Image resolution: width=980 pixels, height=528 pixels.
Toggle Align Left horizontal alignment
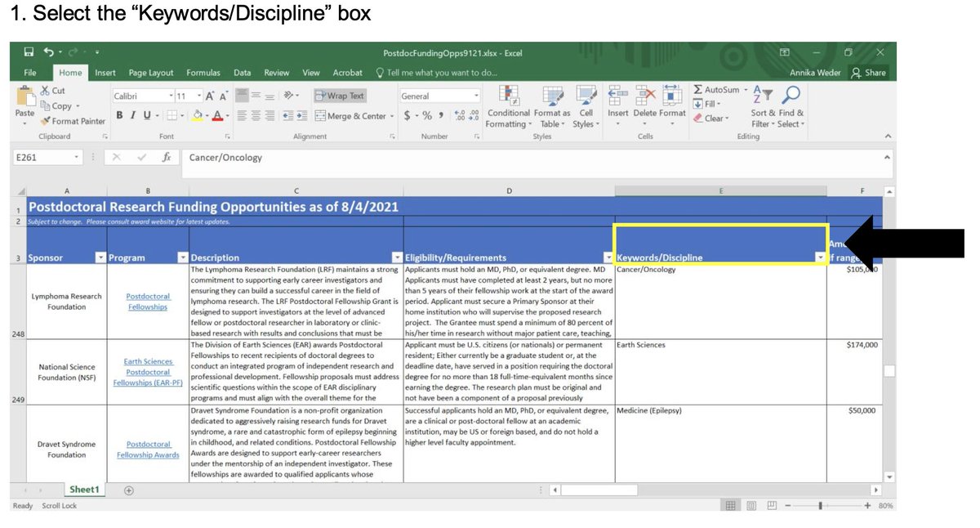[240, 115]
